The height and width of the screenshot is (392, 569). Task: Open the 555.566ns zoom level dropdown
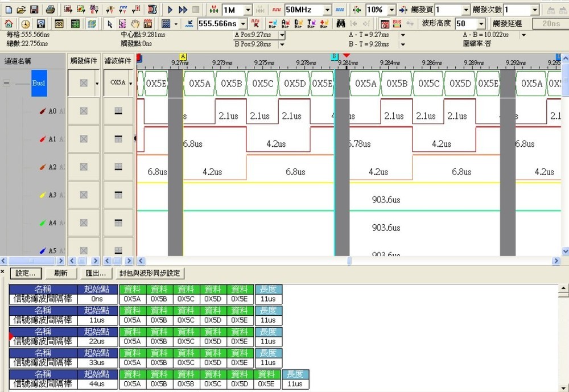243,24
